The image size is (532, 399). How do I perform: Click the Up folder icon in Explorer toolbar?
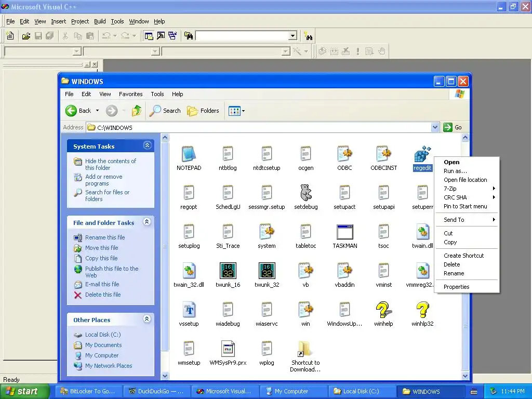[137, 111]
